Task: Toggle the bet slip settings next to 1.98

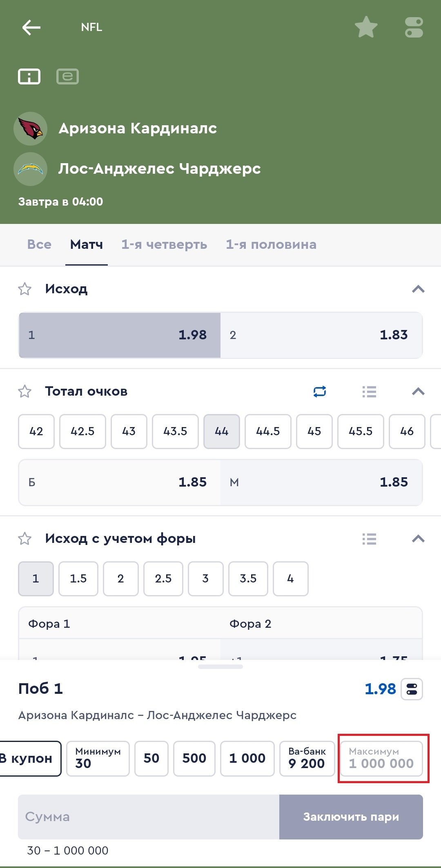Action: click(x=412, y=689)
